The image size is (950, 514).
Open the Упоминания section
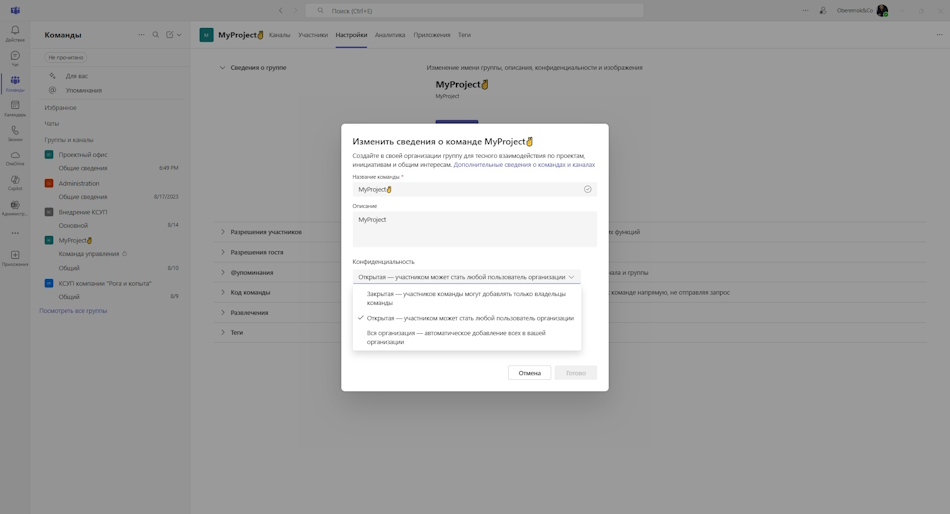point(84,90)
